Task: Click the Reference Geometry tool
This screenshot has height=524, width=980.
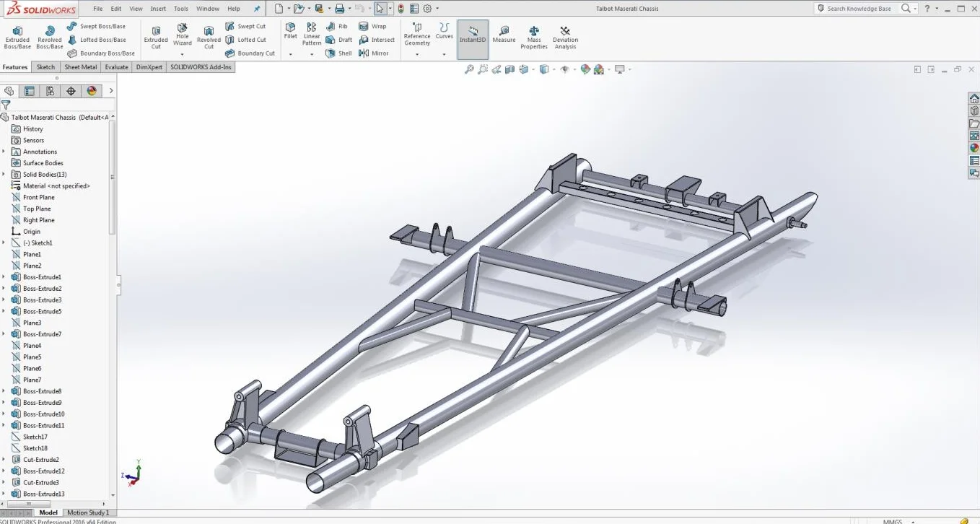Action: pyautogui.click(x=417, y=35)
